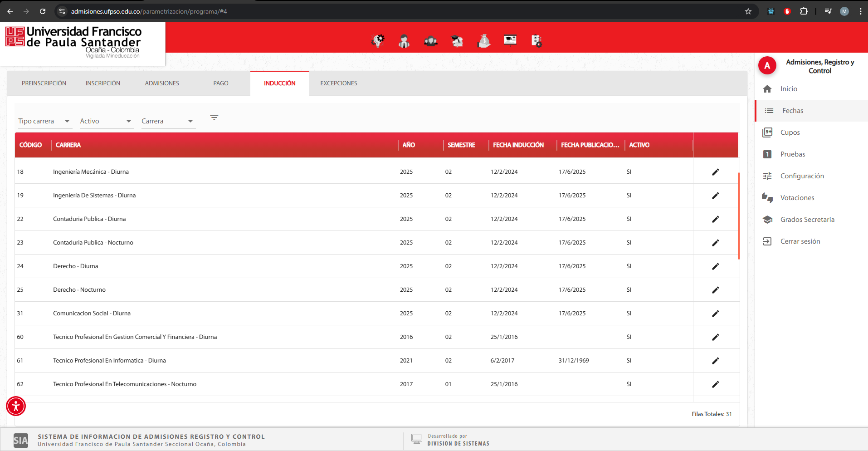Open the EXCEPCIONES tab
Viewport: 868px width, 451px height.
point(338,83)
